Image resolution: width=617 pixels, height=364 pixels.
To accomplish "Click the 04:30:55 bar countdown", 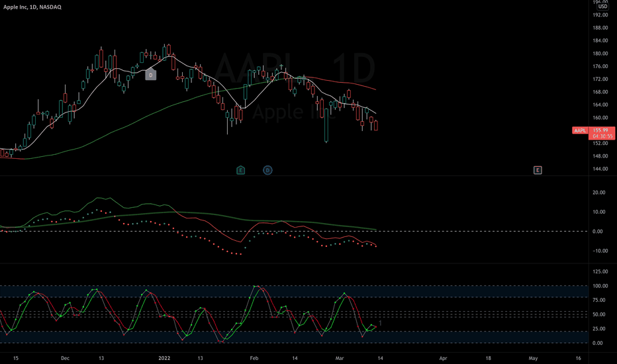I will pos(602,136).
